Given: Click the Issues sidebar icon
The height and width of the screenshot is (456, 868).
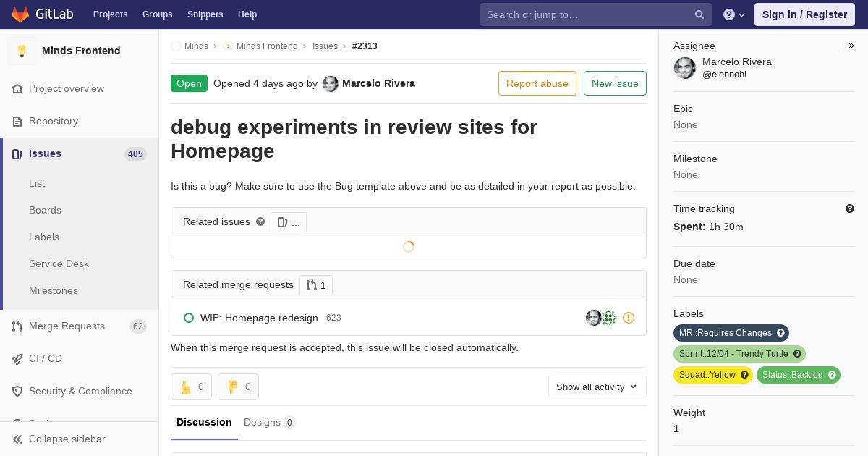Looking at the screenshot, I should (x=17, y=153).
